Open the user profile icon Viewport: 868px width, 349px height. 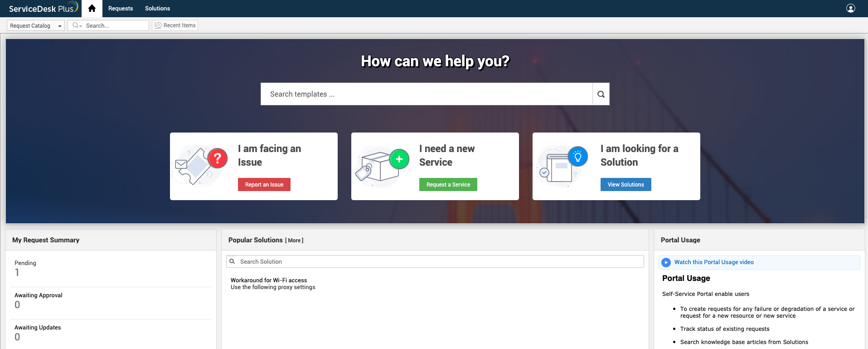coord(851,8)
